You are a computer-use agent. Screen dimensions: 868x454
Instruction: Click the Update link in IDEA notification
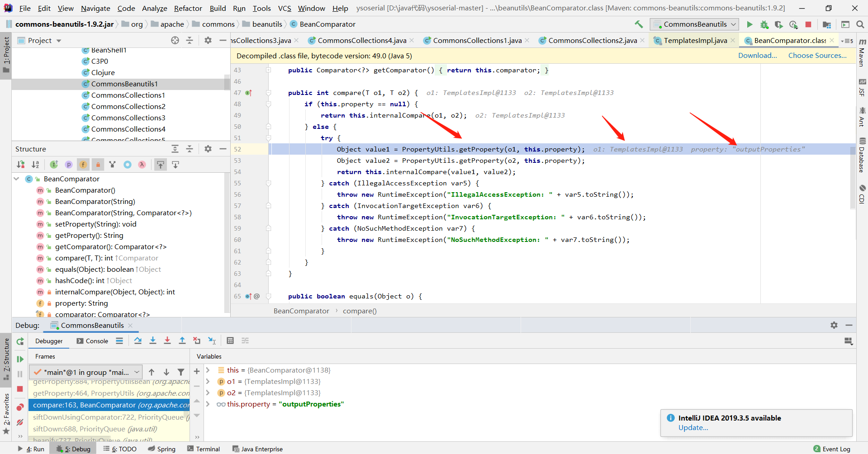point(693,428)
